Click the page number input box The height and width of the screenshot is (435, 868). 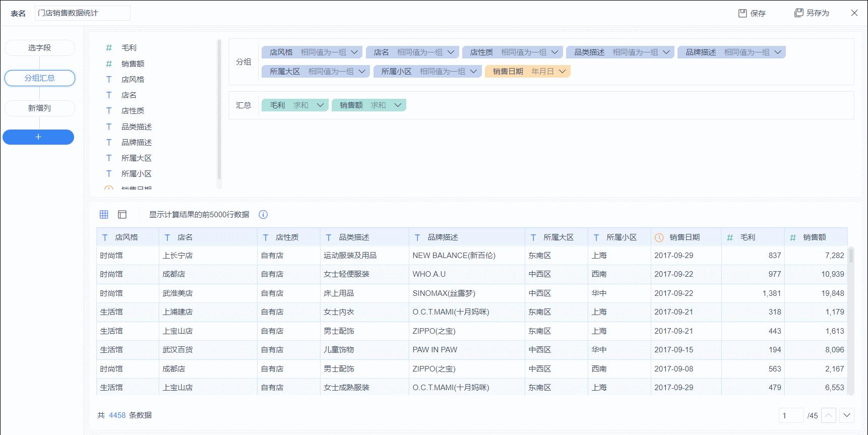(x=791, y=415)
